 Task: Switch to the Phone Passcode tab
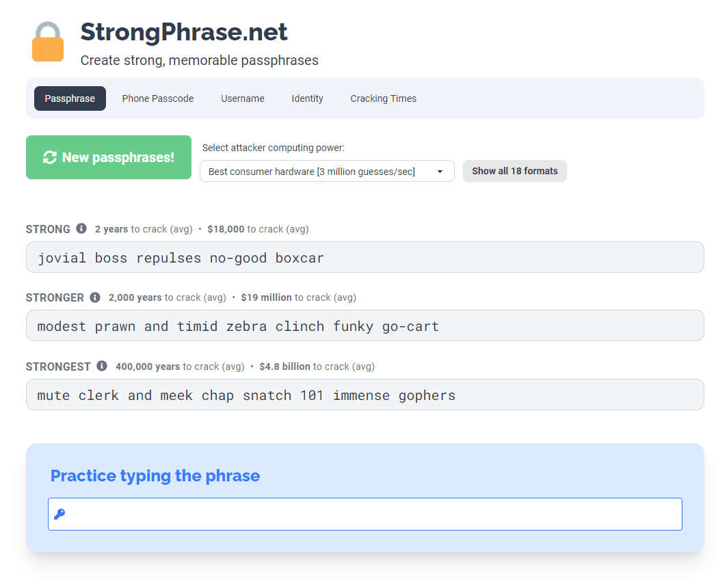click(x=157, y=98)
